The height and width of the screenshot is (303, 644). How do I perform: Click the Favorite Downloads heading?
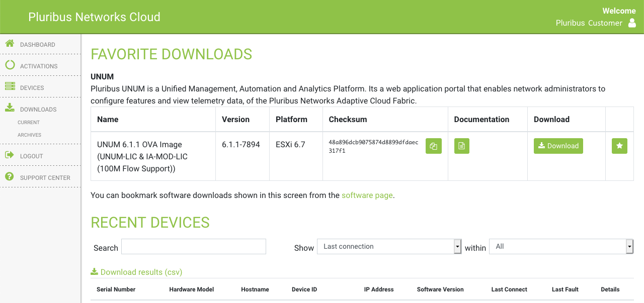(172, 54)
